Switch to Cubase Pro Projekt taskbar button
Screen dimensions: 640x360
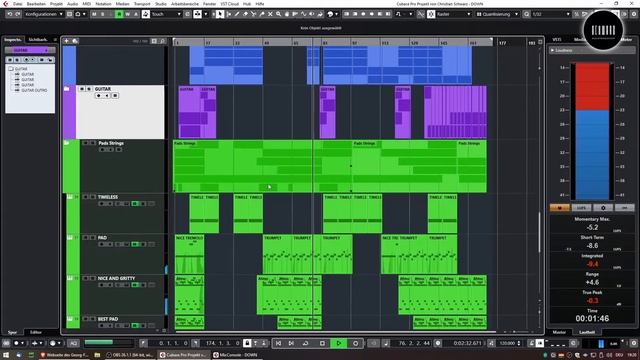pyautogui.click(x=183, y=355)
